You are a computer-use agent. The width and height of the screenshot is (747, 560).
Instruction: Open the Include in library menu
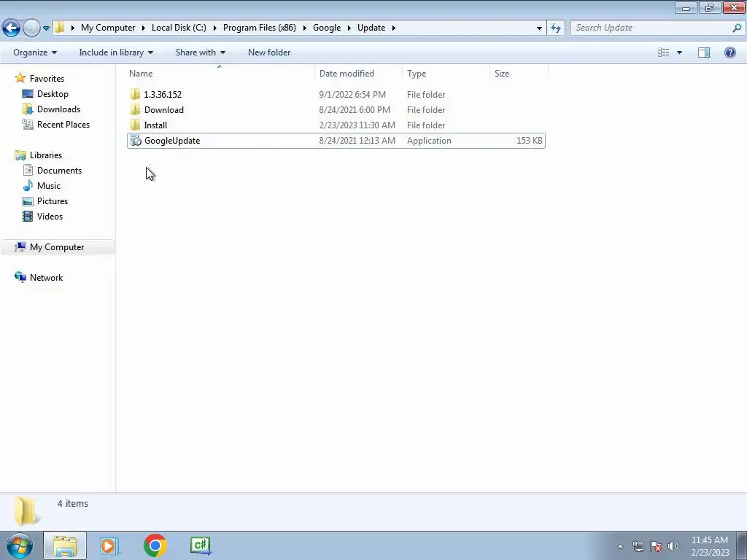(x=116, y=52)
